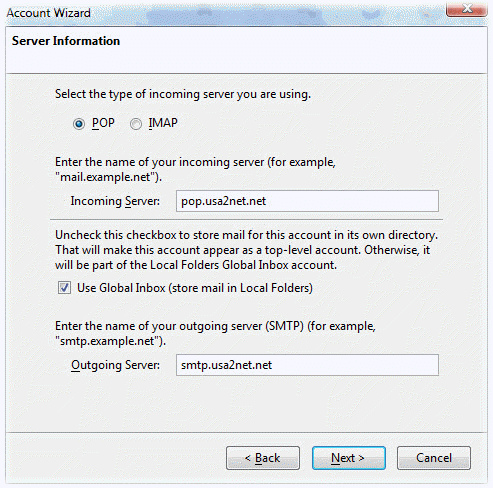Choose the IMAP server type radio button
The width and height of the screenshot is (493, 488).
[x=136, y=124]
